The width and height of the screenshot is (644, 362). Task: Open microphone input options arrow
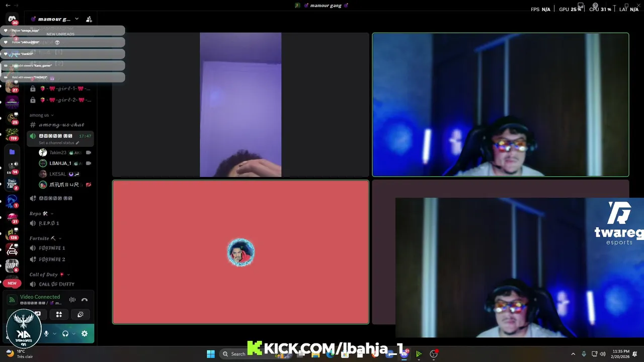click(x=54, y=333)
